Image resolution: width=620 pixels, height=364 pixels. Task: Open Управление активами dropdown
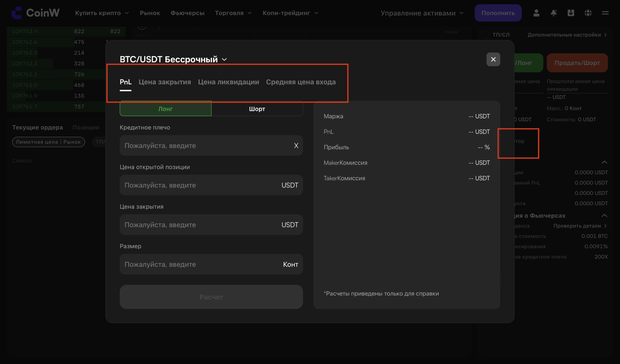coord(422,13)
